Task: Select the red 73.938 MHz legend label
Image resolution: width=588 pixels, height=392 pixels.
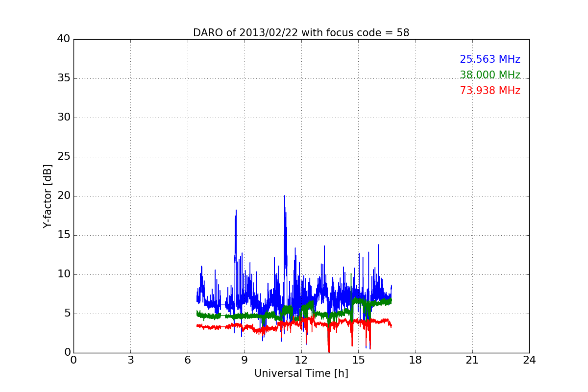Action: 490,91
